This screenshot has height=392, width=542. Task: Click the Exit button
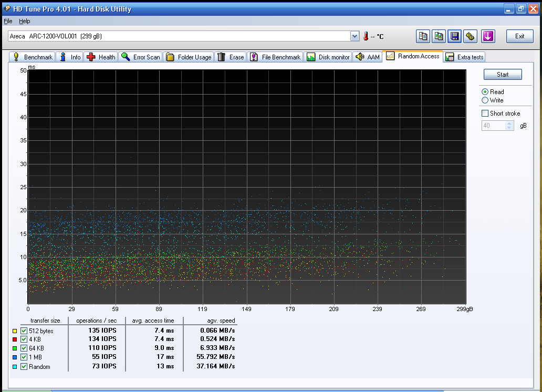519,36
